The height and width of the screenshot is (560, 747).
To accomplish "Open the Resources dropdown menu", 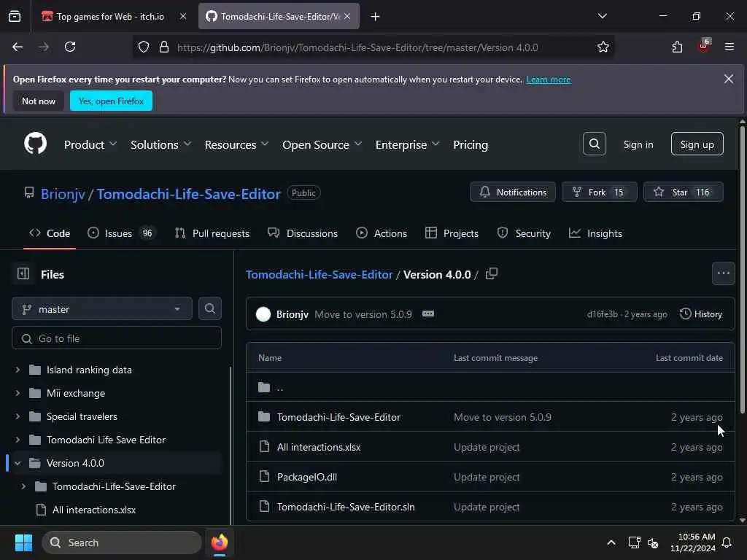I will point(236,144).
